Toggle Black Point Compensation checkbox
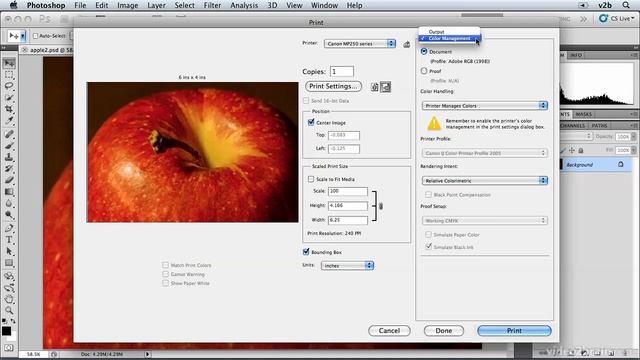This screenshot has width=640, height=360. (x=428, y=194)
